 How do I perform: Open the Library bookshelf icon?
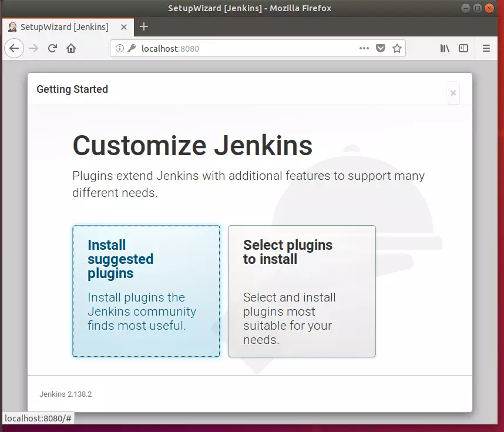(445, 49)
